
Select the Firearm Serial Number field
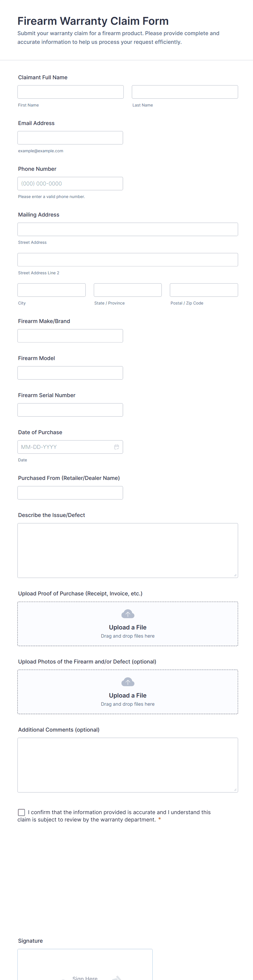(x=70, y=410)
